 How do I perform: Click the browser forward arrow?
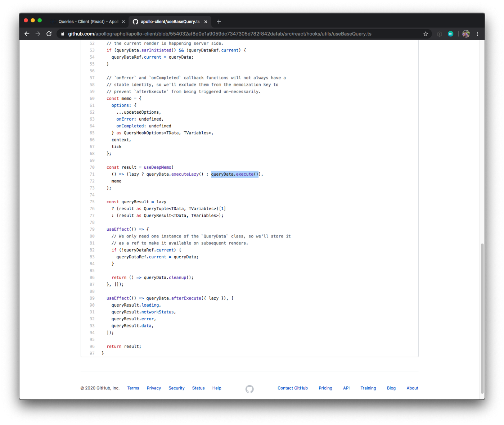(38, 34)
